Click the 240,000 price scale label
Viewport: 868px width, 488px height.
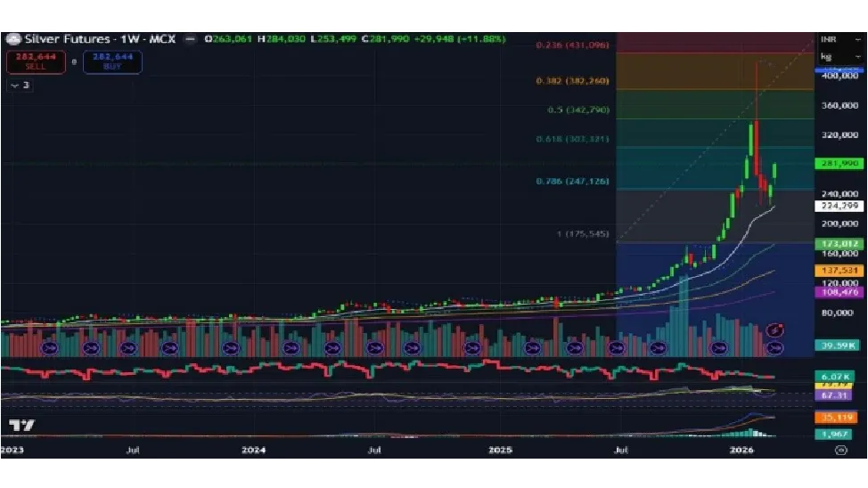839,193
